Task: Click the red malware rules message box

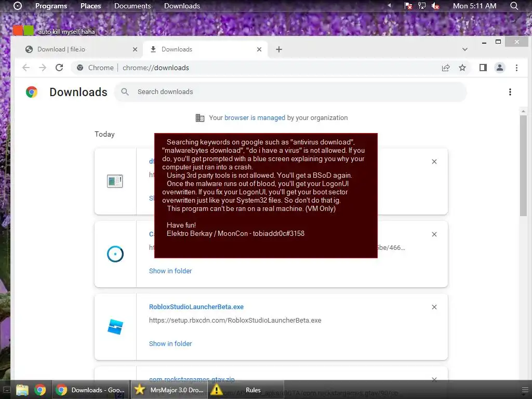Action: point(265,195)
